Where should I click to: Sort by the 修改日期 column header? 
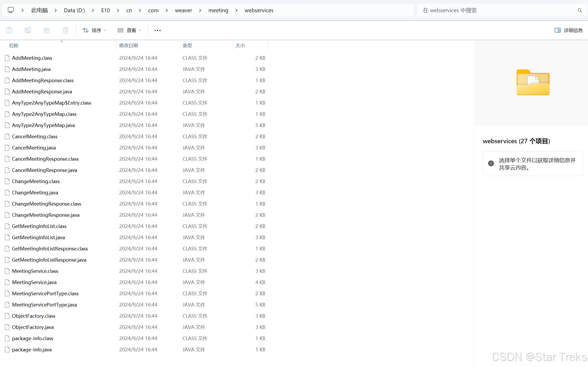pyautogui.click(x=129, y=46)
